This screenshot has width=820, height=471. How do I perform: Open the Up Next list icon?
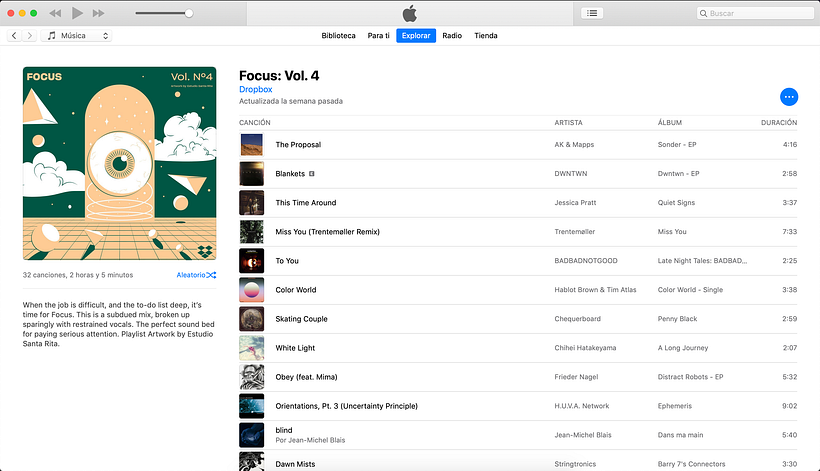[592, 13]
